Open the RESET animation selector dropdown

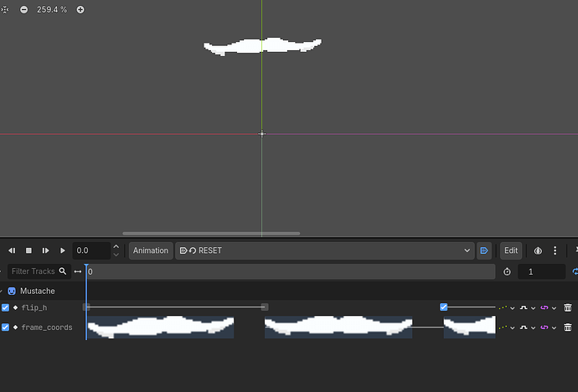(325, 250)
